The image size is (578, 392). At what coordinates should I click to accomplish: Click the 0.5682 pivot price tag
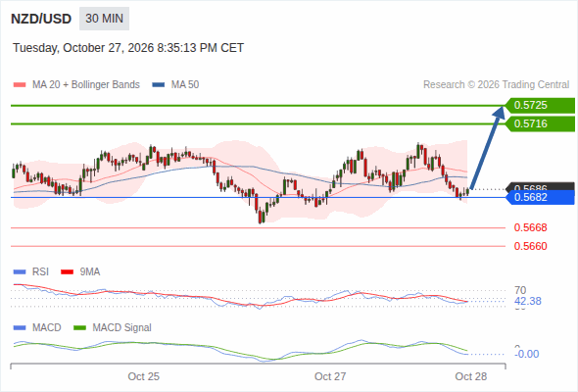[x=540, y=197]
